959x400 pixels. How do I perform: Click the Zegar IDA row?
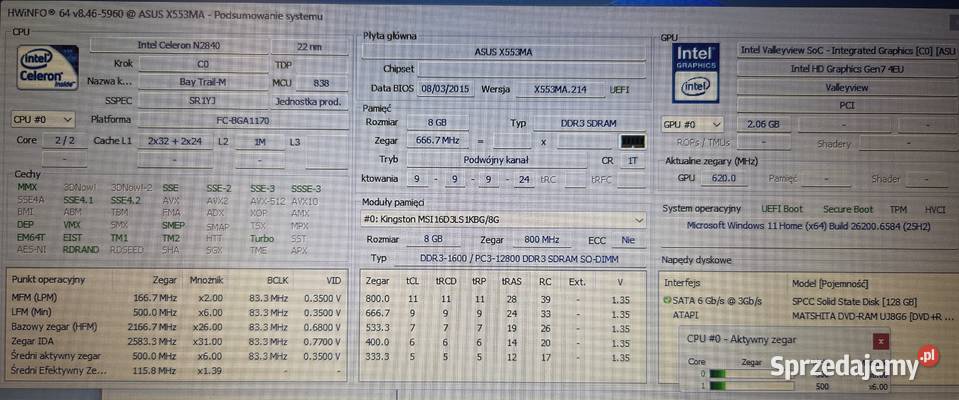(176, 341)
